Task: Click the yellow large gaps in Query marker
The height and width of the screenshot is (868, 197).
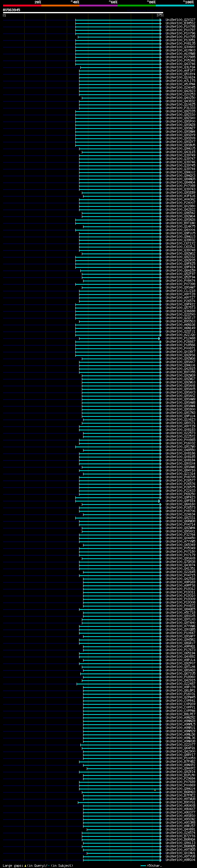Action: coord(25,866)
